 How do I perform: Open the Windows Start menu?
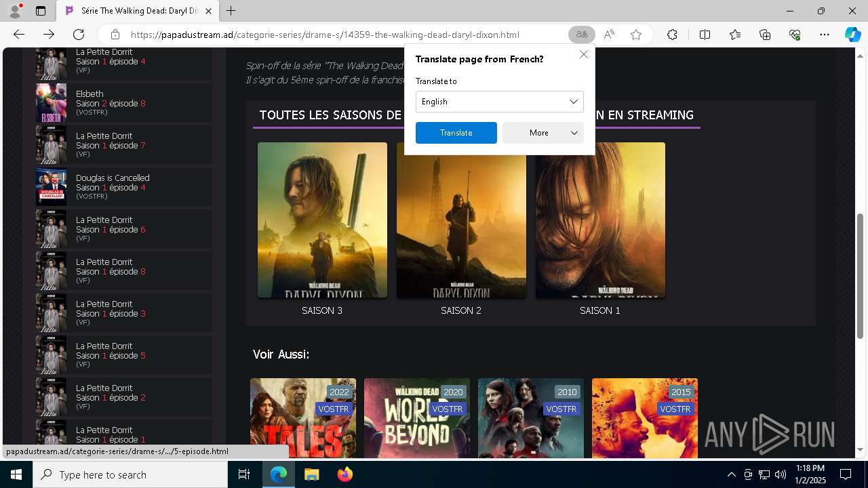pyautogui.click(x=16, y=474)
